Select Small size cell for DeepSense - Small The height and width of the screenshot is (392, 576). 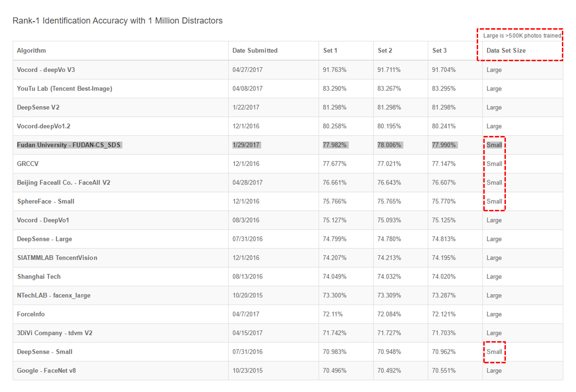click(494, 352)
